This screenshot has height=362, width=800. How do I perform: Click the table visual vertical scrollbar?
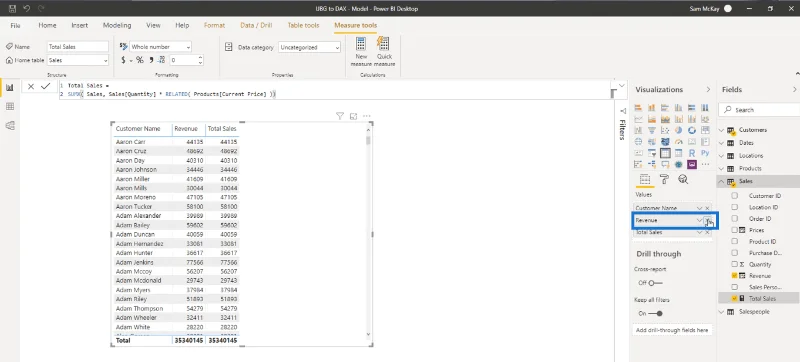click(368, 141)
